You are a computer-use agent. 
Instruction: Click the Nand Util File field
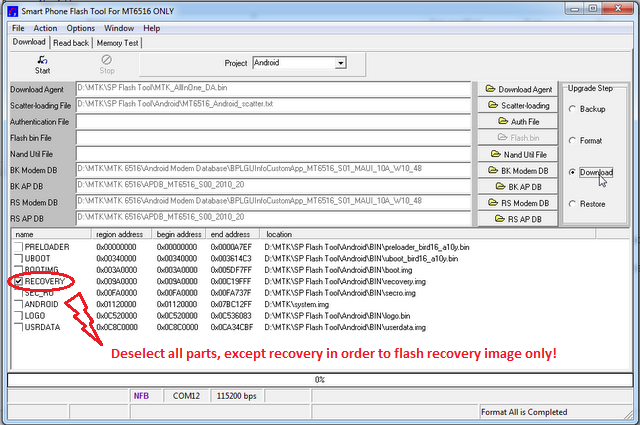pyautogui.click(x=273, y=154)
